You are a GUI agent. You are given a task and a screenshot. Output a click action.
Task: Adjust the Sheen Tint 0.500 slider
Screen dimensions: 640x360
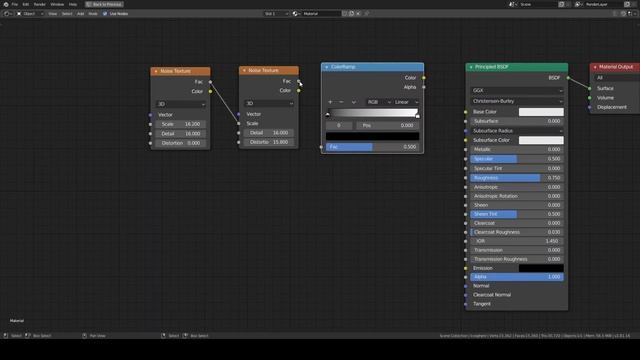(517, 214)
